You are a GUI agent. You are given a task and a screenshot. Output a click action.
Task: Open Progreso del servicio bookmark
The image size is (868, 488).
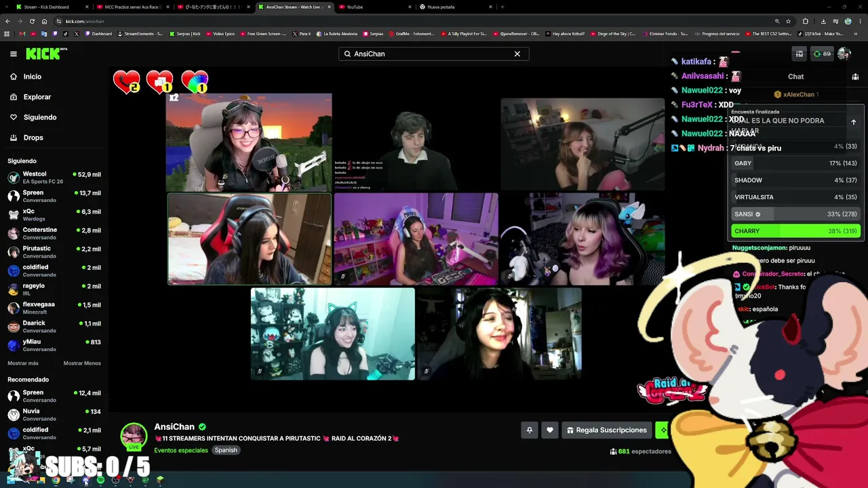718,34
